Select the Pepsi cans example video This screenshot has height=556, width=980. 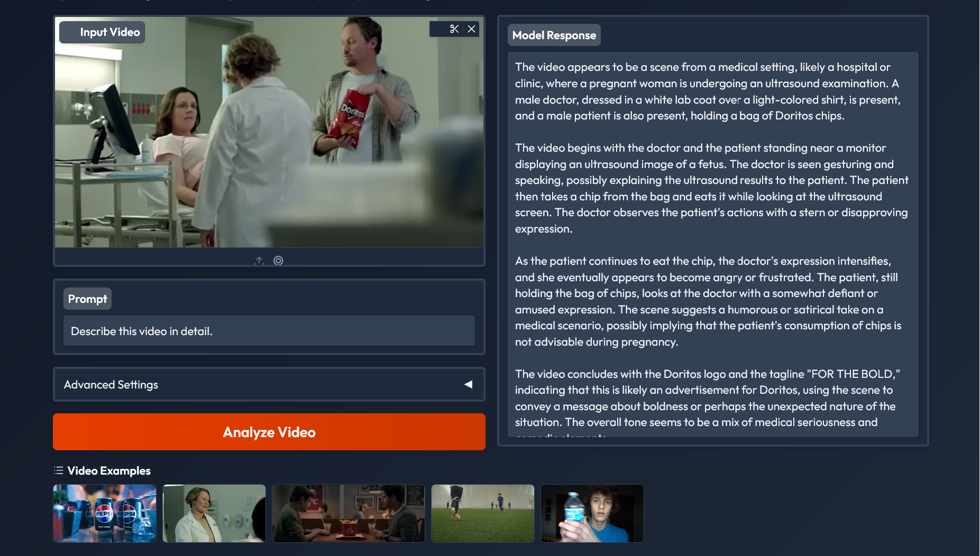[105, 513]
